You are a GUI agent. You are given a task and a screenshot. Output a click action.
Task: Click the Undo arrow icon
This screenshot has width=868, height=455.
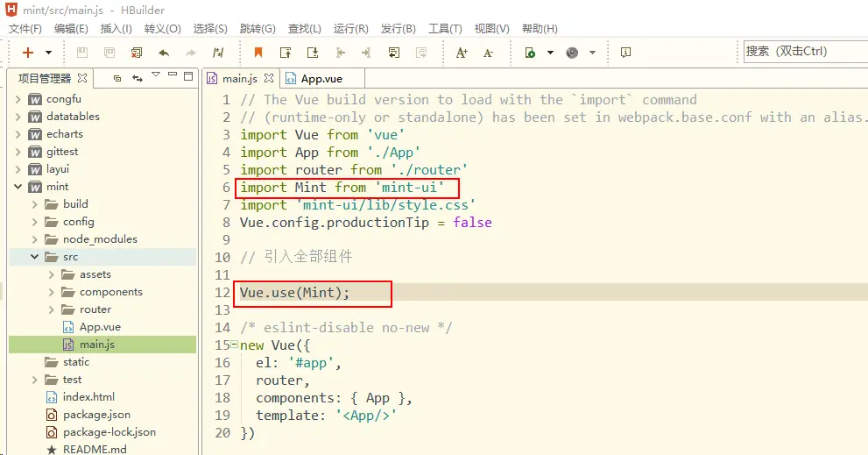(164, 53)
